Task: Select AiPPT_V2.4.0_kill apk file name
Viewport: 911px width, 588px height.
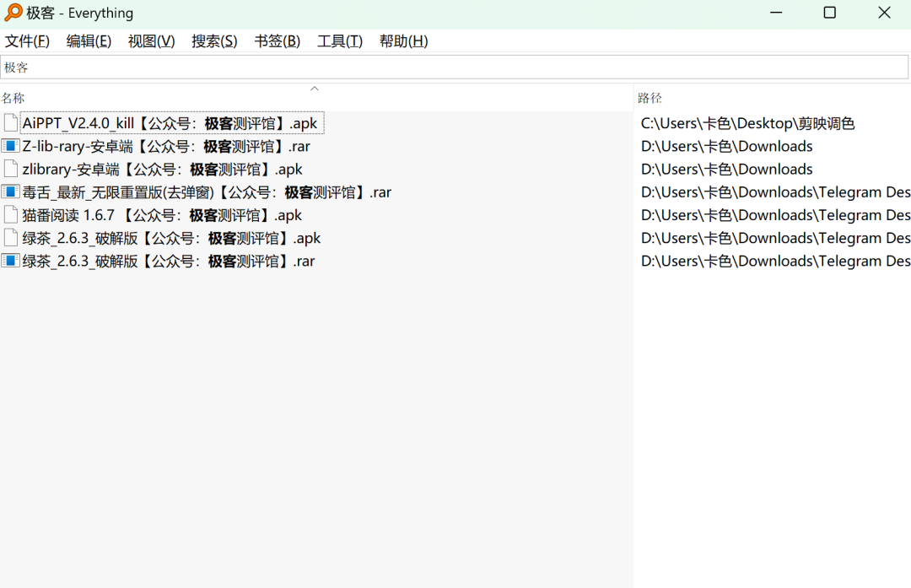Action: 170,123
